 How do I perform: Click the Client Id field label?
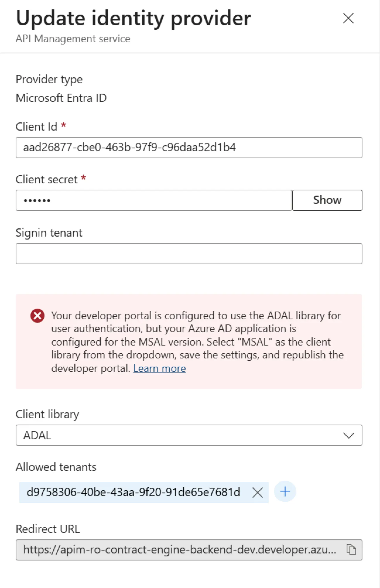tap(36, 127)
